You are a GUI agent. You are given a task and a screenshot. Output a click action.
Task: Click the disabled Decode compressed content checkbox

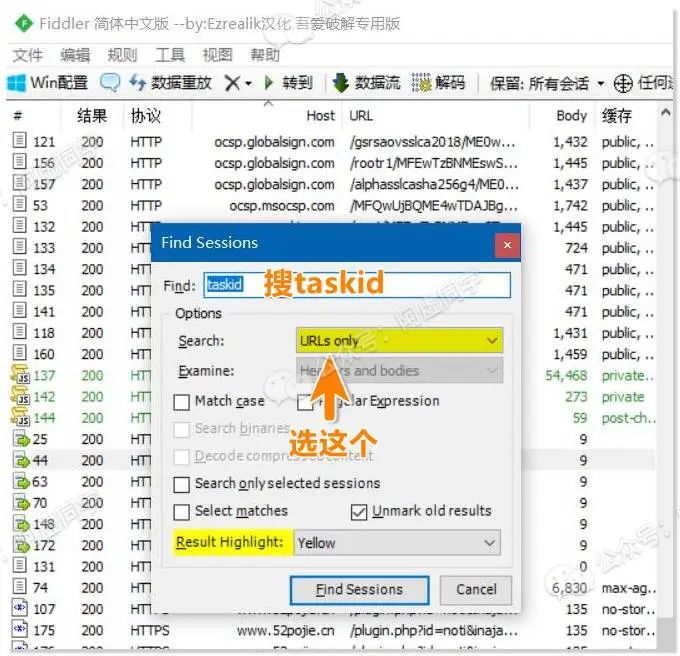click(181, 457)
